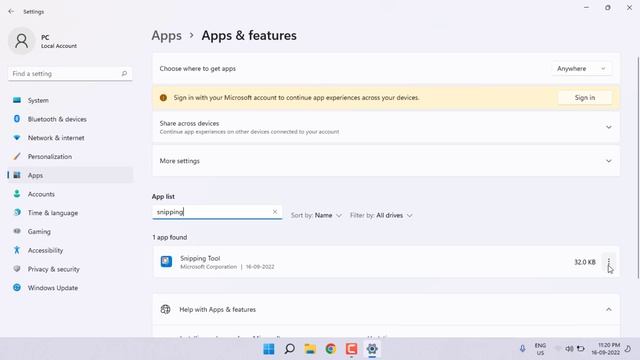Viewport: 640px width, 360px height.
Task: Open Accessibility settings
Action: point(70,250)
